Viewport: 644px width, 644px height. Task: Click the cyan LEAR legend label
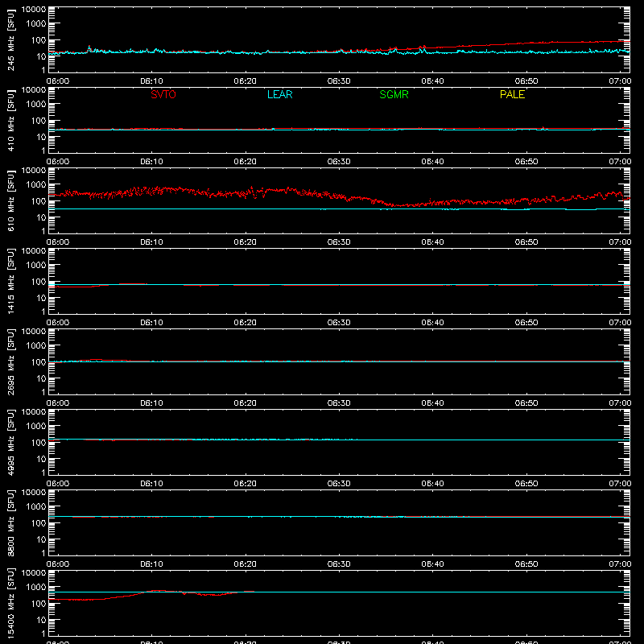pyautogui.click(x=279, y=94)
